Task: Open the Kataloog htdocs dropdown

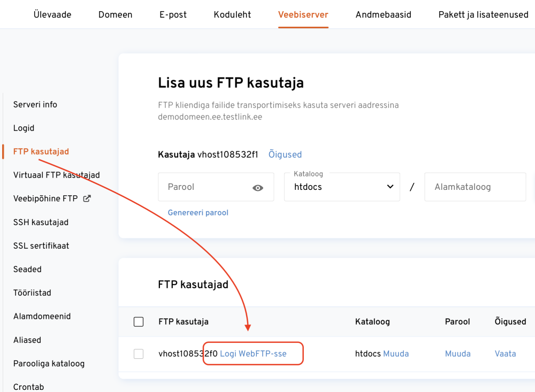Action: point(342,187)
